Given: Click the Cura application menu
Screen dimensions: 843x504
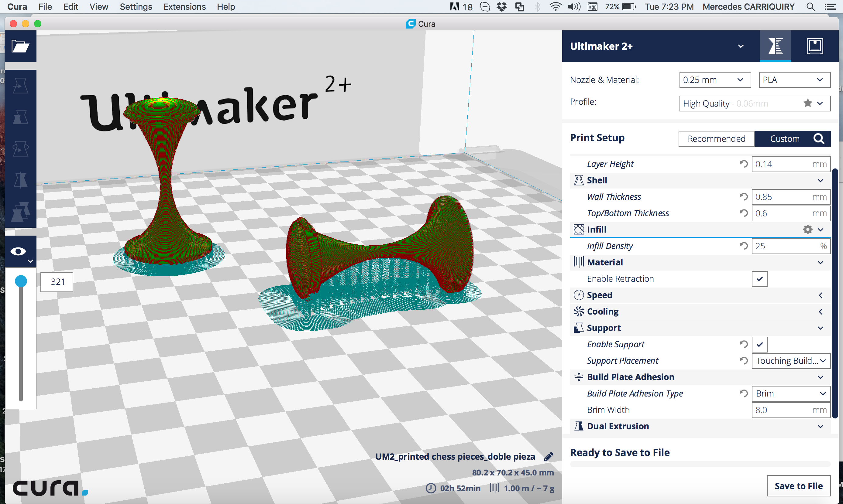Looking at the screenshot, I should [x=17, y=7].
